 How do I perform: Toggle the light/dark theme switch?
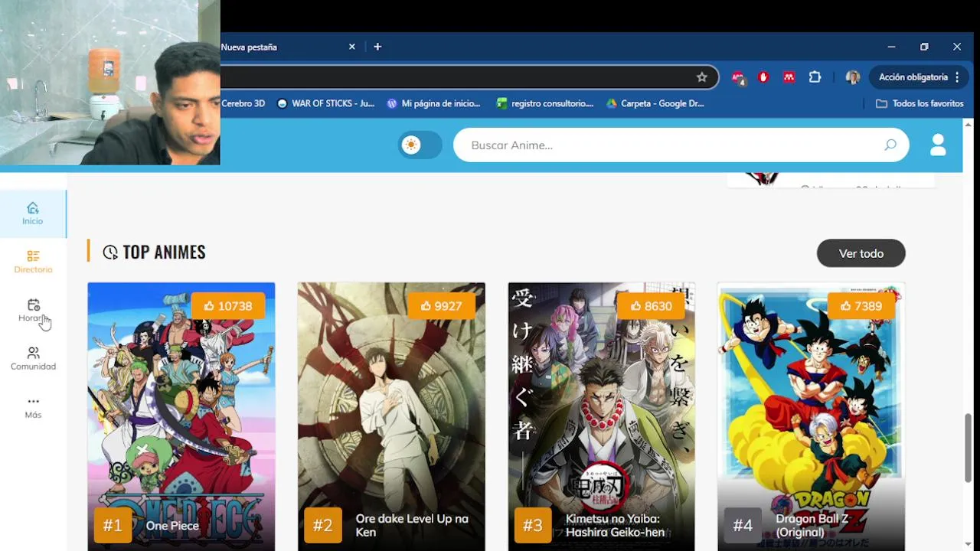pyautogui.click(x=420, y=145)
